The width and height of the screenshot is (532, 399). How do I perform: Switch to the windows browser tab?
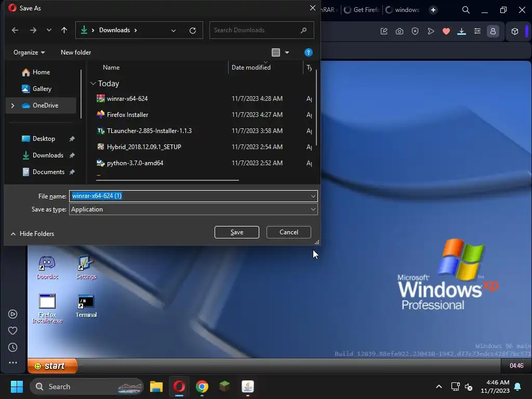[x=403, y=10]
